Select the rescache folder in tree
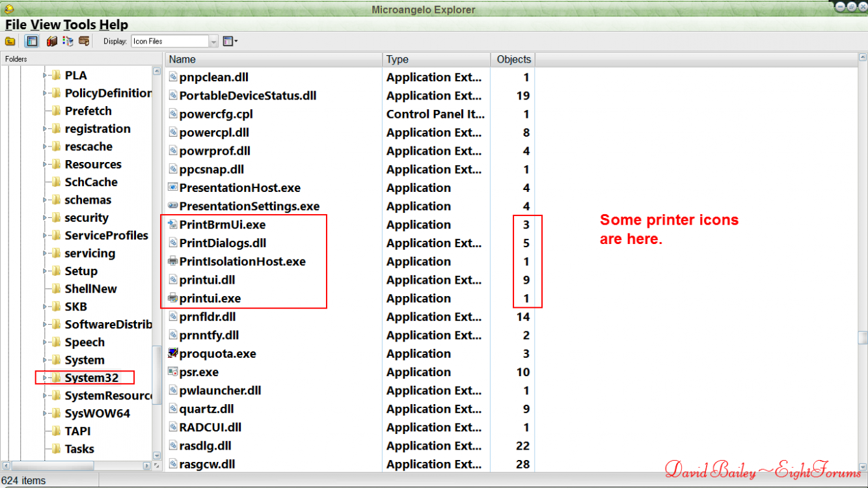 (x=88, y=146)
